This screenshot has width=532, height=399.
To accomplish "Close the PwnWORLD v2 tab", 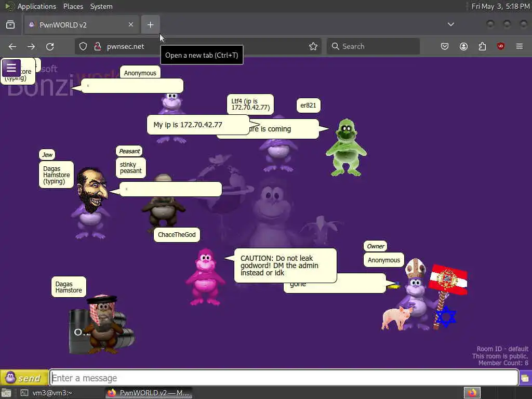I will coord(131,24).
